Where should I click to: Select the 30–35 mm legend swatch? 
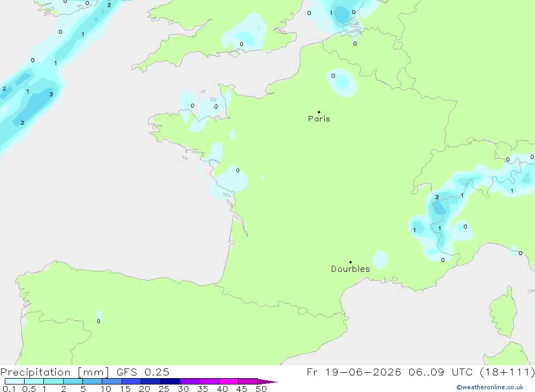click(x=190, y=381)
